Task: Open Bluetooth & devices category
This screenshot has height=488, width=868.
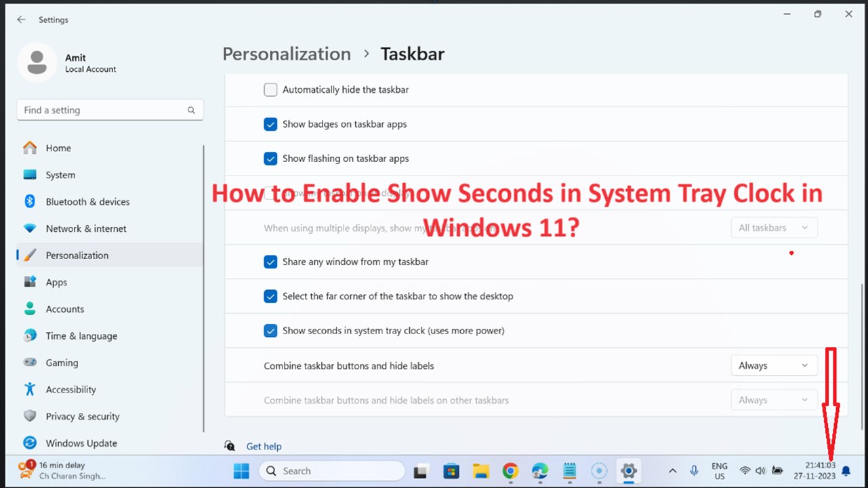Action: coord(109,201)
